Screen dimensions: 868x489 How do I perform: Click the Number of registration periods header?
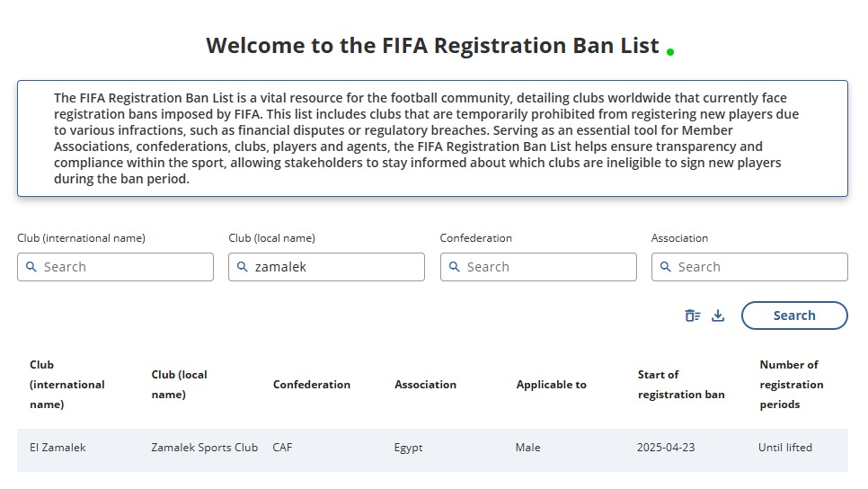click(791, 385)
